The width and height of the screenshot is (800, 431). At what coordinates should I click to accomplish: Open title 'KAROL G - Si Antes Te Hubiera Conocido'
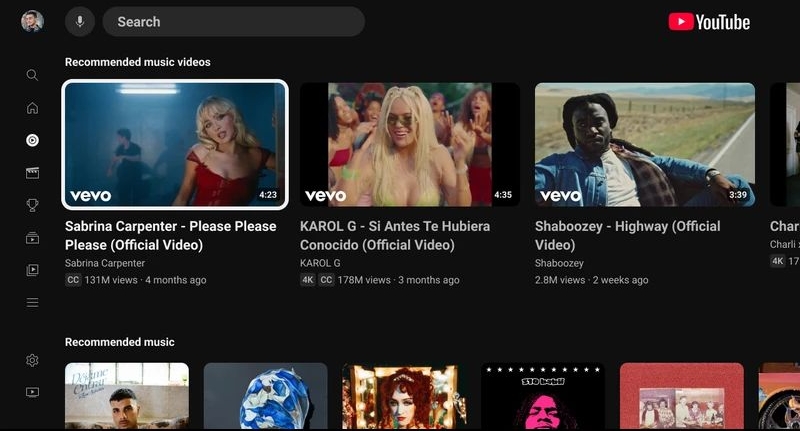[x=395, y=235]
